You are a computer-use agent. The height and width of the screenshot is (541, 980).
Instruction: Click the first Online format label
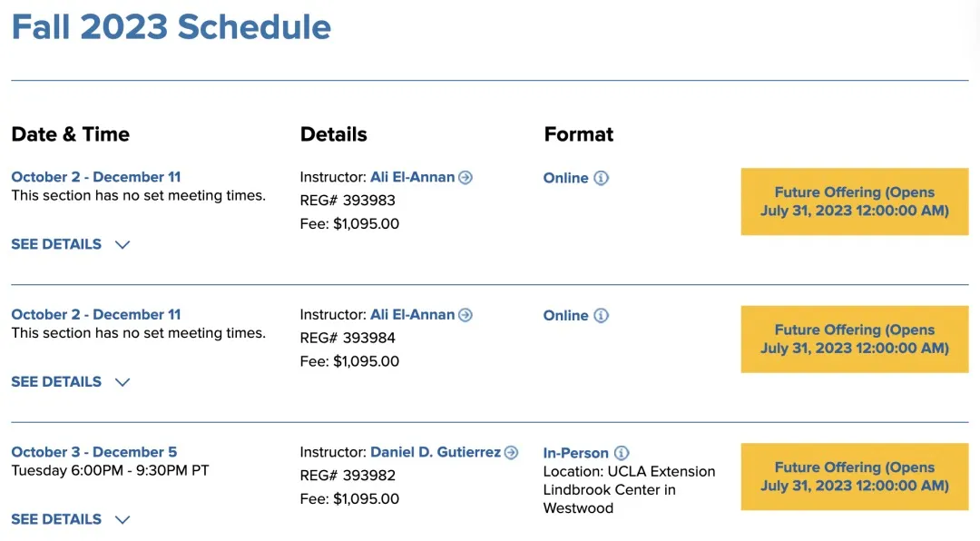(565, 178)
